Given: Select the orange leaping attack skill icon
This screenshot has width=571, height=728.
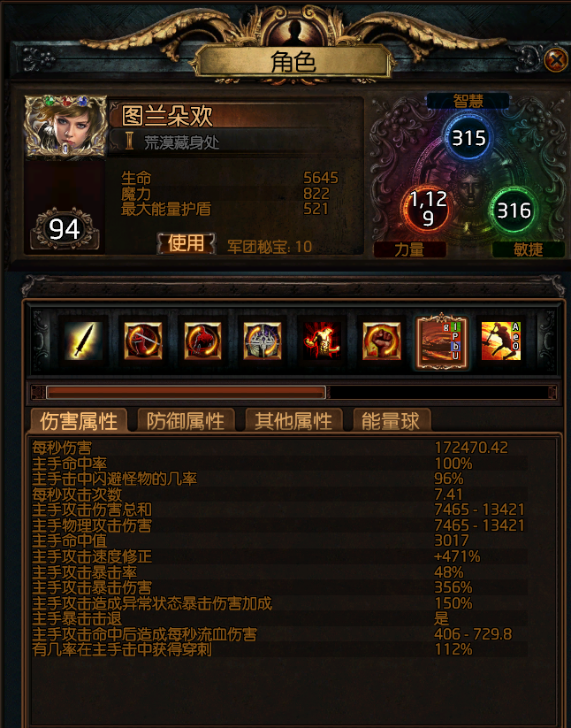Looking at the screenshot, I should (x=501, y=341).
